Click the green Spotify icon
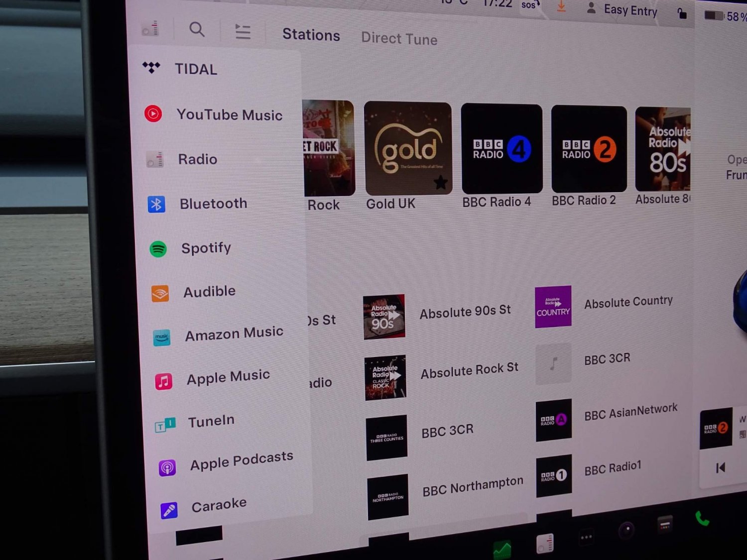 click(x=158, y=248)
